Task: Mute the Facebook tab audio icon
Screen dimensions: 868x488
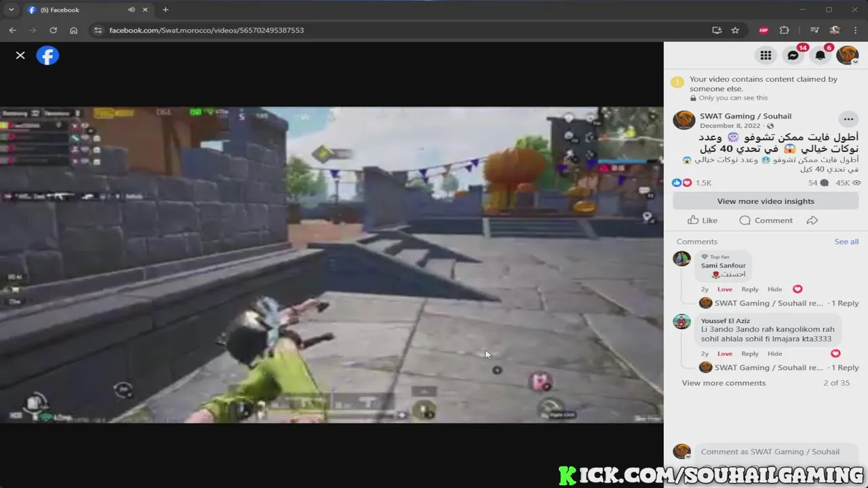Action: click(x=132, y=9)
